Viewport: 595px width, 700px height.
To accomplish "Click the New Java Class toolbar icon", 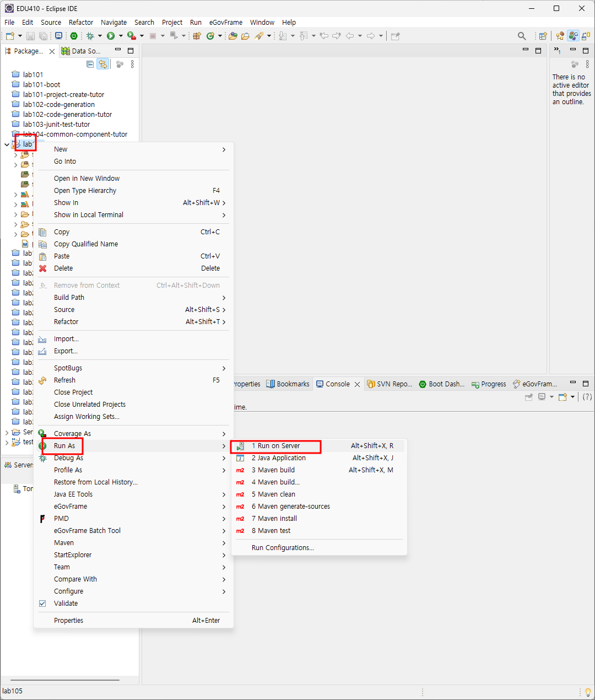I will pyautogui.click(x=210, y=36).
